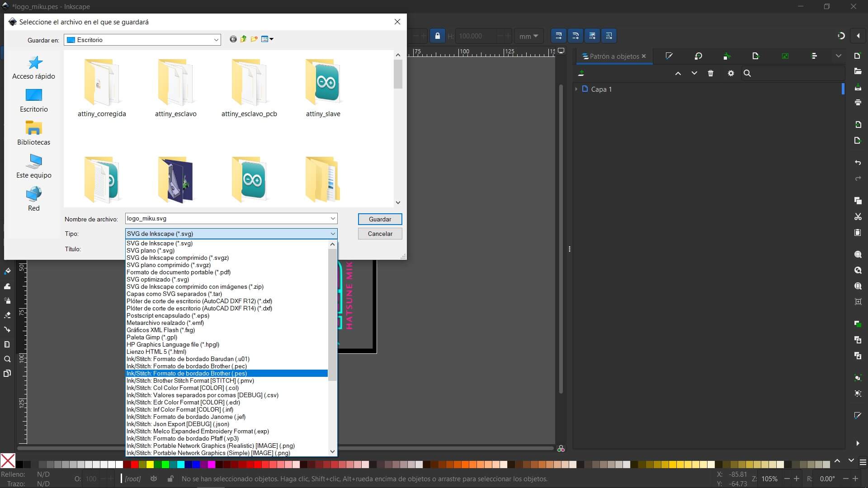The image size is (868, 488).
Task: Choose Ink/Stitch Barudan (.u01) format
Action: (188, 359)
